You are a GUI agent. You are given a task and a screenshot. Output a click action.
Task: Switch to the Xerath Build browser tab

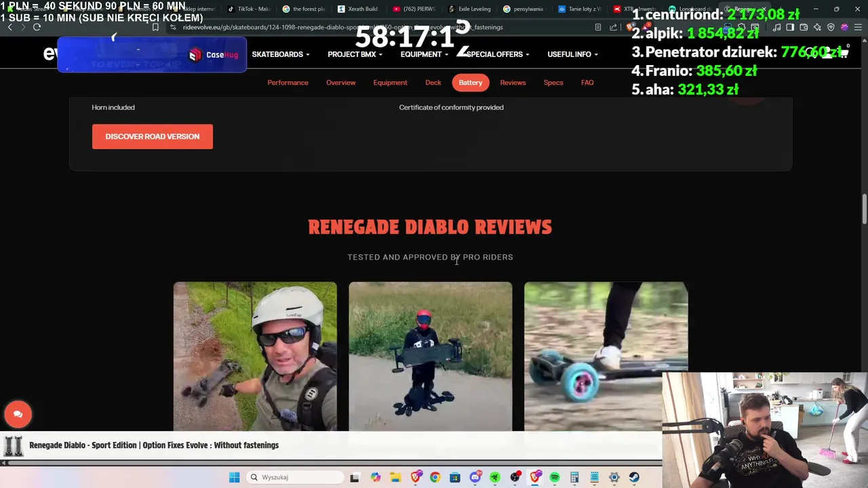click(358, 9)
